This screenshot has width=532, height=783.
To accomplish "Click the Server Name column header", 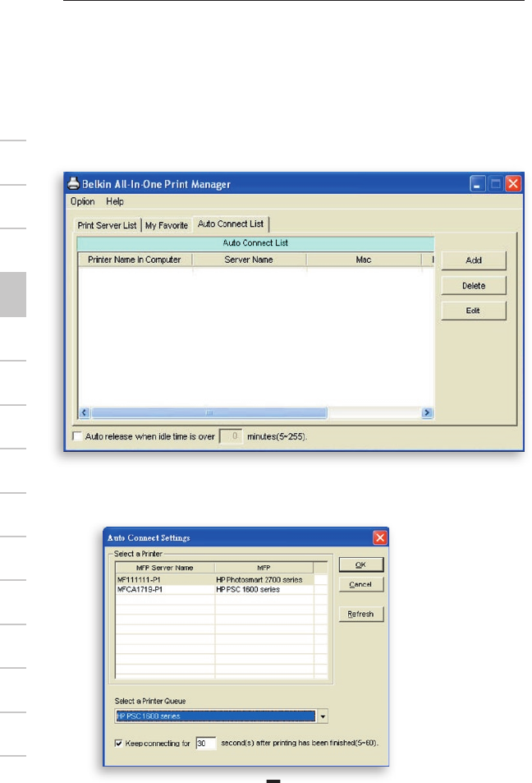I will click(x=249, y=260).
